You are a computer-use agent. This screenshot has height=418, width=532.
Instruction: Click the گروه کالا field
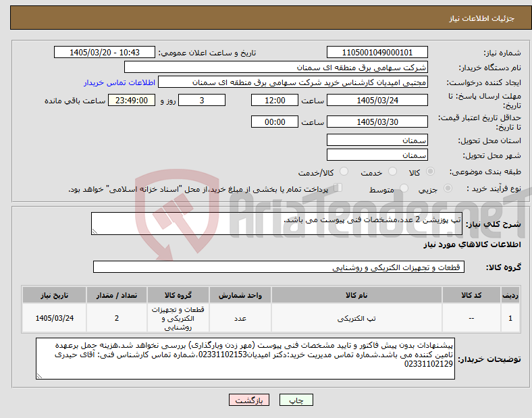279,267
